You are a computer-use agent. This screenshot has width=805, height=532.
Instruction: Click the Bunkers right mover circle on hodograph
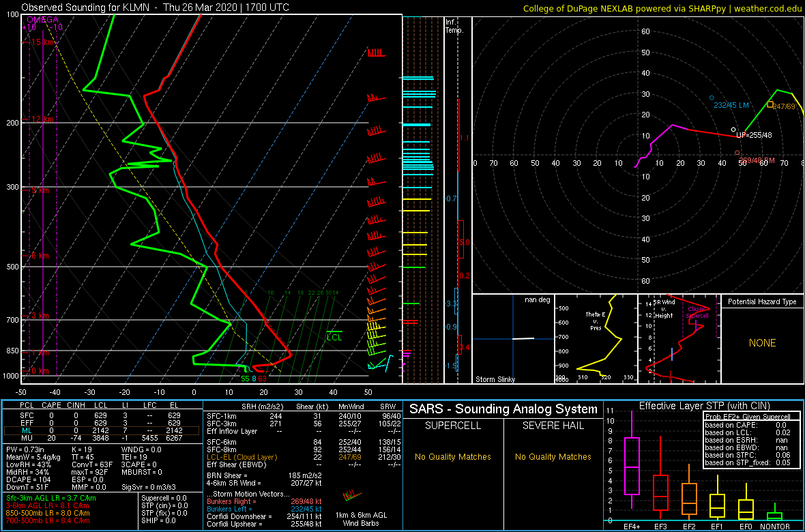(x=737, y=153)
